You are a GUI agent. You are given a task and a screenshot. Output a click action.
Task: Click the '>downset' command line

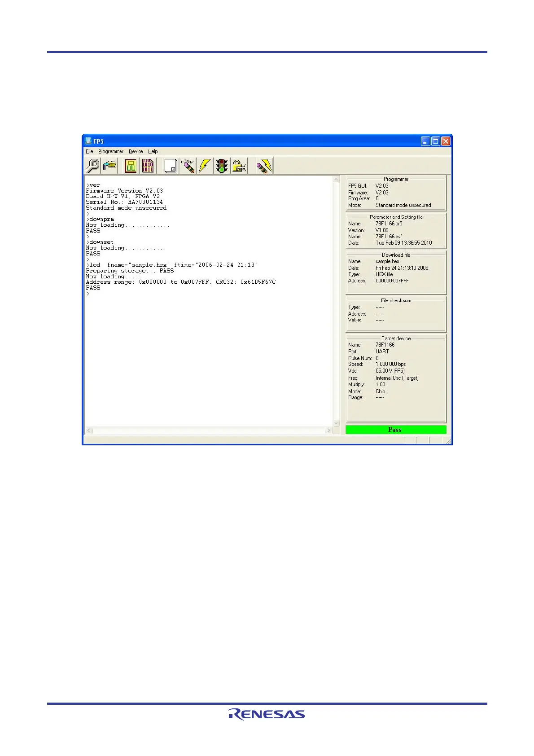tap(100, 242)
